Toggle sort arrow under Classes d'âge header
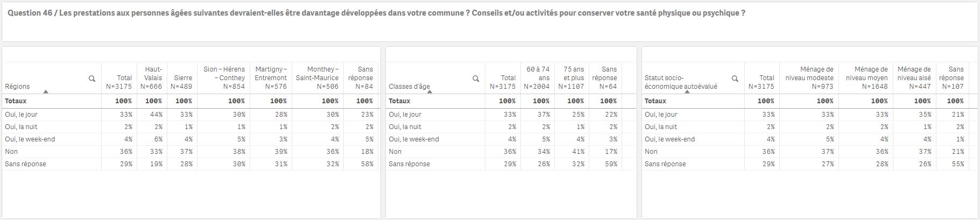Image resolution: width=980 pixels, height=220 pixels. [429, 92]
